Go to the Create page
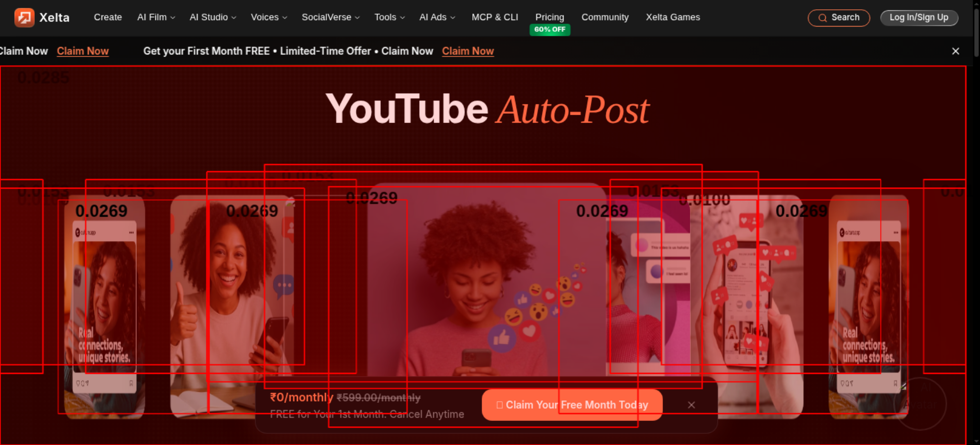Image resolution: width=980 pixels, height=445 pixels. coord(108,17)
